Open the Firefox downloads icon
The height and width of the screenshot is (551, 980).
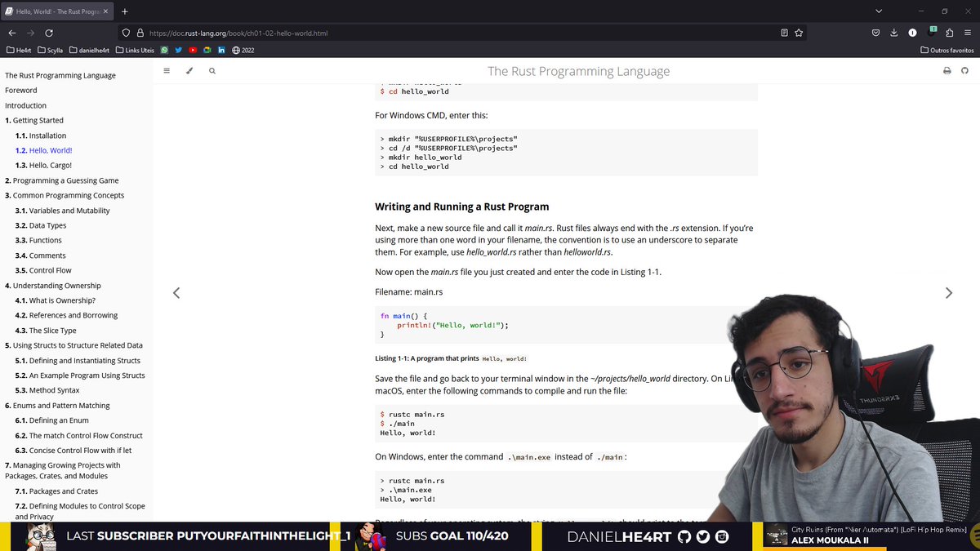click(893, 32)
